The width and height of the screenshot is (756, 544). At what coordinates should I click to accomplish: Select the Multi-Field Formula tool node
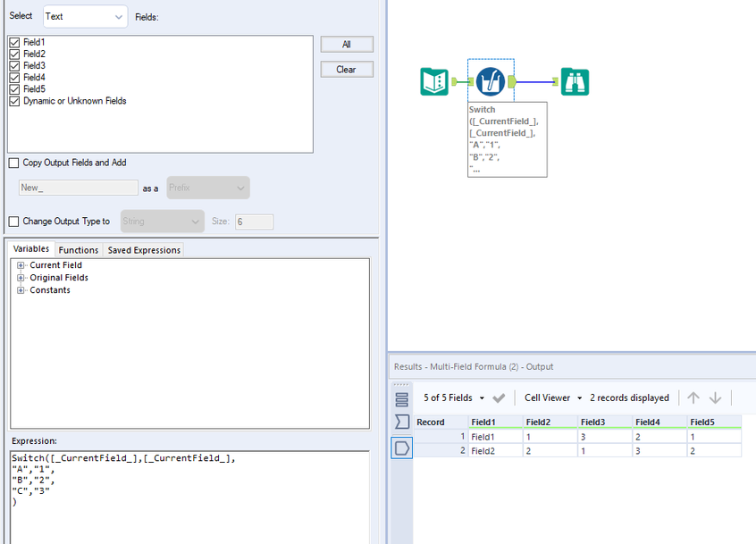(x=491, y=81)
